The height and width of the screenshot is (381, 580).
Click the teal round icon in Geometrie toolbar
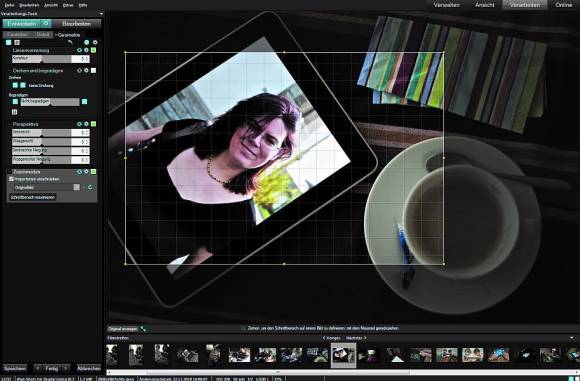coord(87,43)
